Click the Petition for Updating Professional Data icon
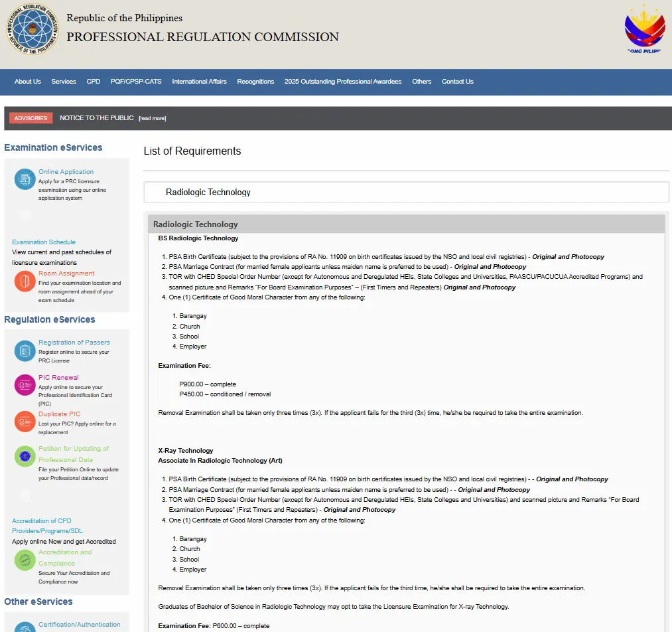672x632 pixels. tap(25, 456)
